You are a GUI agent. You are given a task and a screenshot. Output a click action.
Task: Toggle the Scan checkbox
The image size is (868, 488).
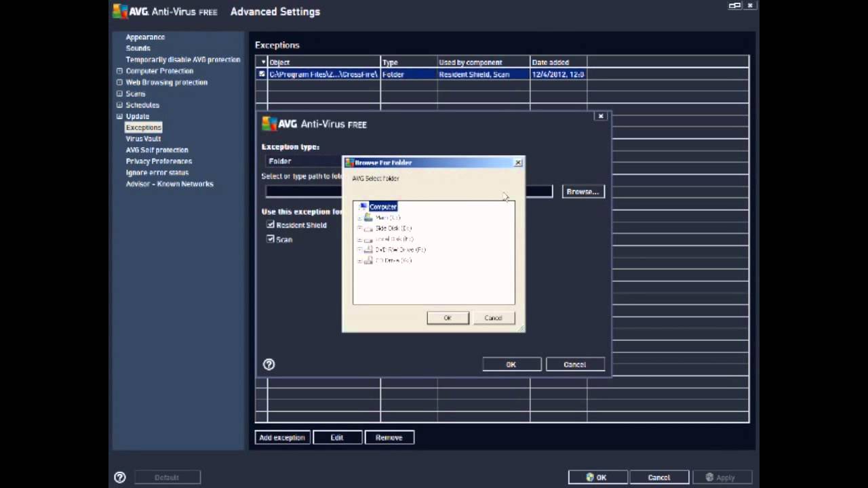tap(271, 239)
